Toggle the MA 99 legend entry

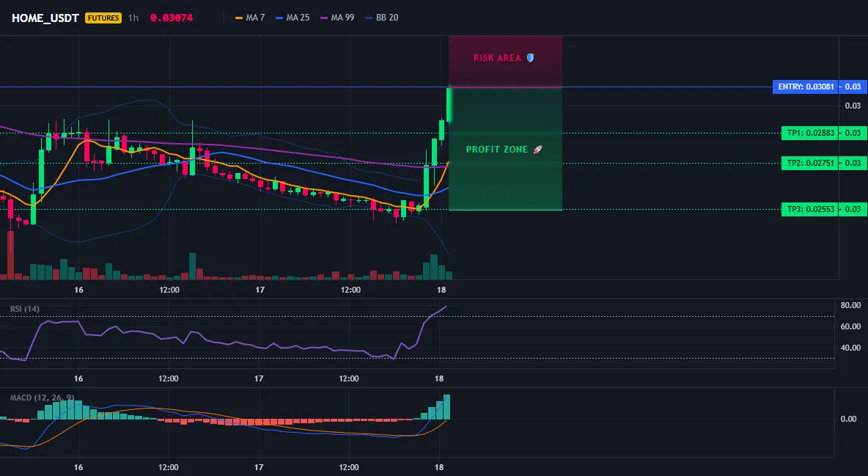pos(337,18)
